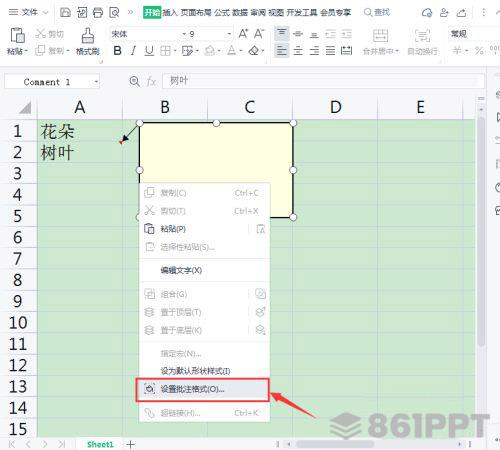Screen dimensions: 500x450
Task: Click the fx insert function icon
Action: (x=151, y=81)
